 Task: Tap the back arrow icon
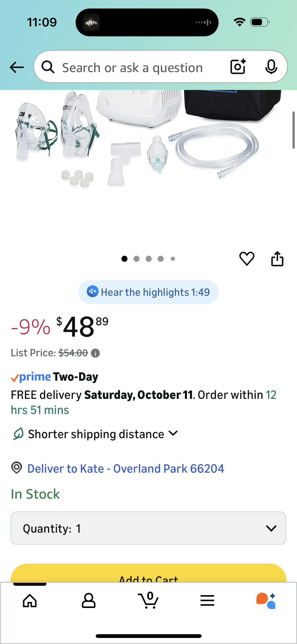(17, 67)
